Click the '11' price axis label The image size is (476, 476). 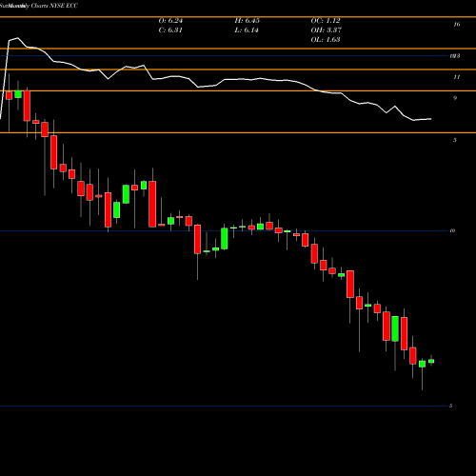click(x=457, y=77)
